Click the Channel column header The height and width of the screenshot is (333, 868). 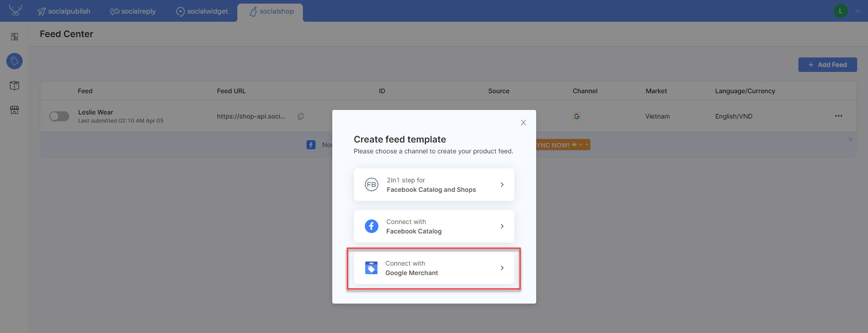(x=585, y=91)
